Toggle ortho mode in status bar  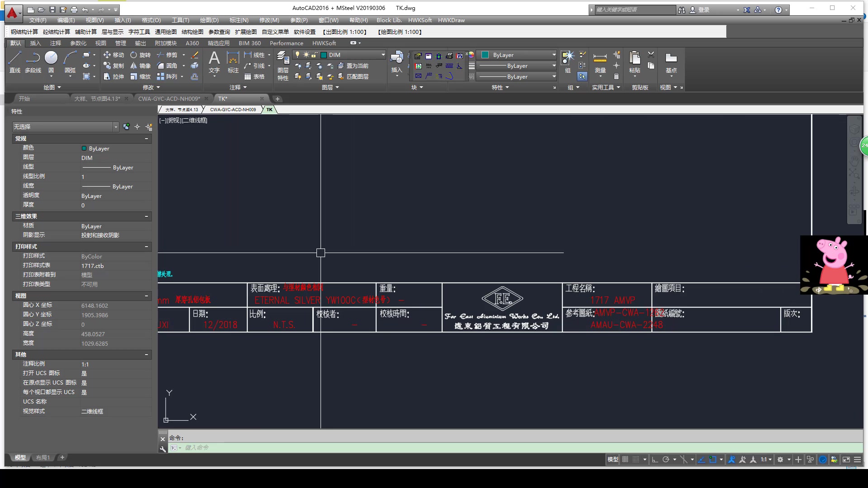655,460
